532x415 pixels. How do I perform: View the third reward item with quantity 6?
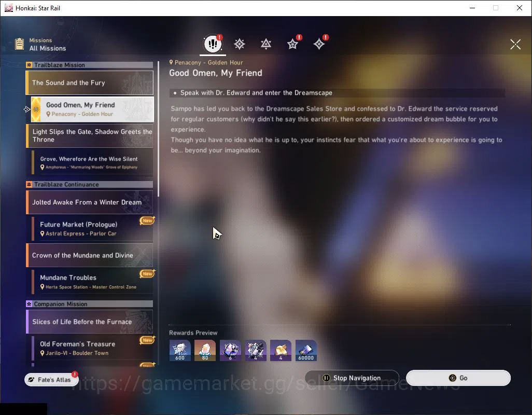(230, 351)
